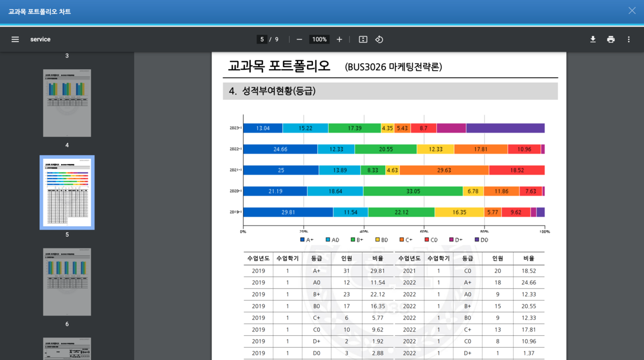Click the 33.05 green bar of 2020-1
Image resolution: width=644 pixels, height=360 pixels.
click(413, 191)
